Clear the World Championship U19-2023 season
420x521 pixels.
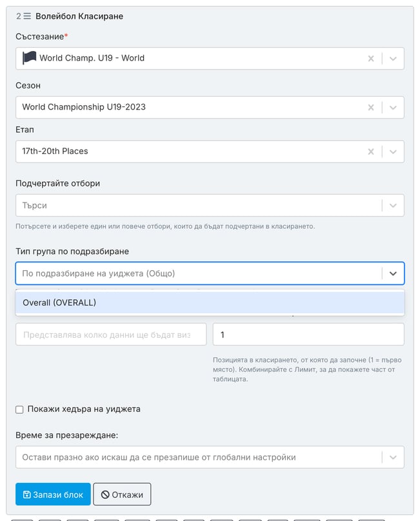click(371, 107)
